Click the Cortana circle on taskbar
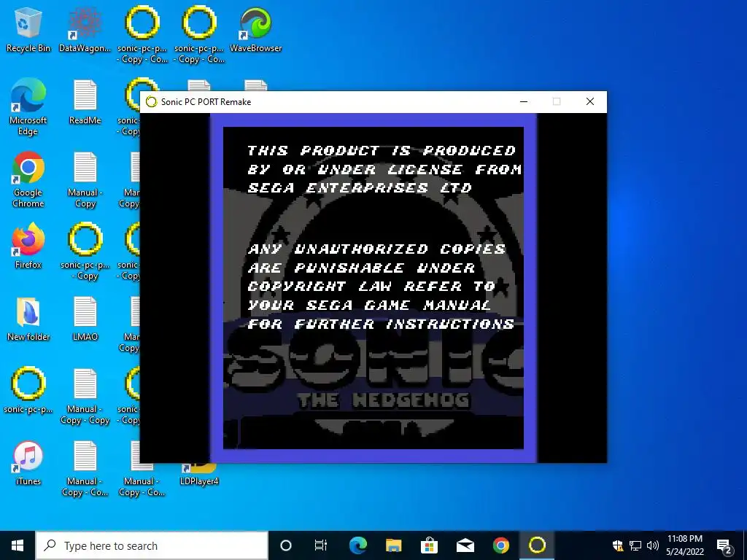This screenshot has width=747, height=560. (x=286, y=545)
